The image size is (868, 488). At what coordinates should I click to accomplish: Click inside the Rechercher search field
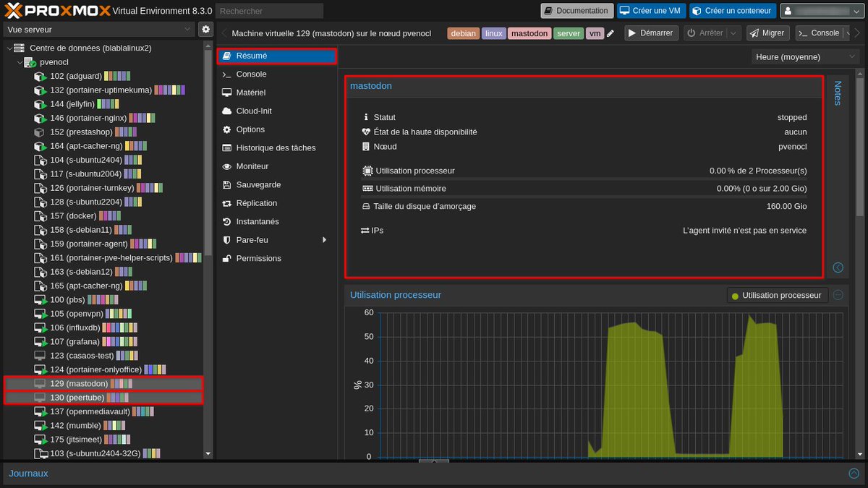(268, 10)
